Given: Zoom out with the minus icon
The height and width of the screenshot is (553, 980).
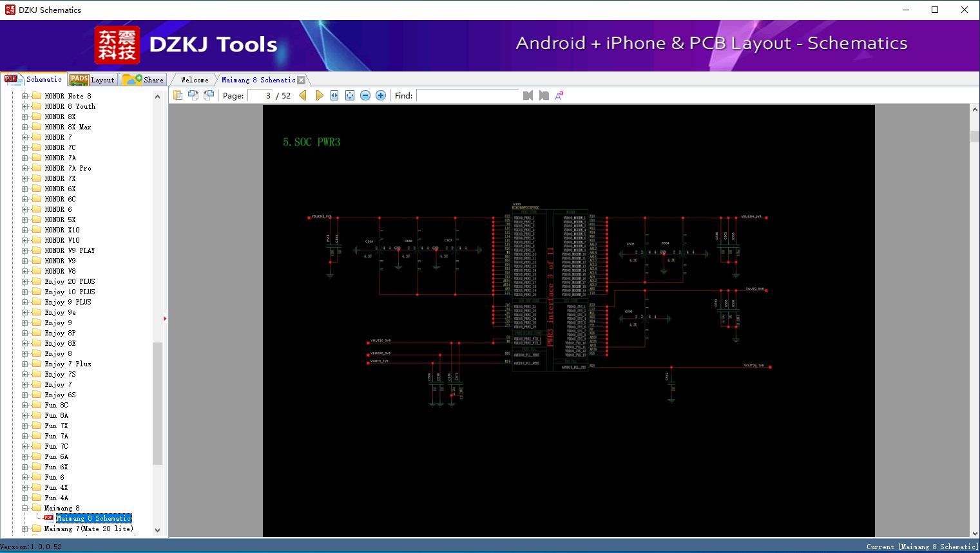Looking at the screenshot, I should [365, 95].
